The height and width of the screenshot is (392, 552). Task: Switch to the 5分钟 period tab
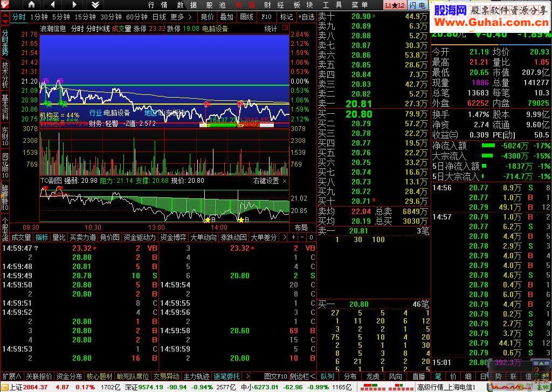(x=61, y=17)
